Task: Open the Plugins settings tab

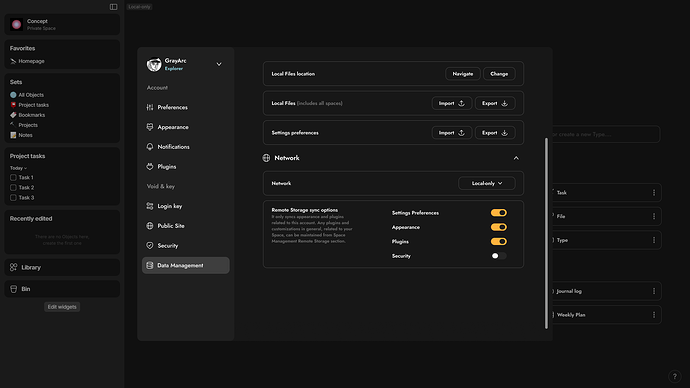Action: click(186, 167)
